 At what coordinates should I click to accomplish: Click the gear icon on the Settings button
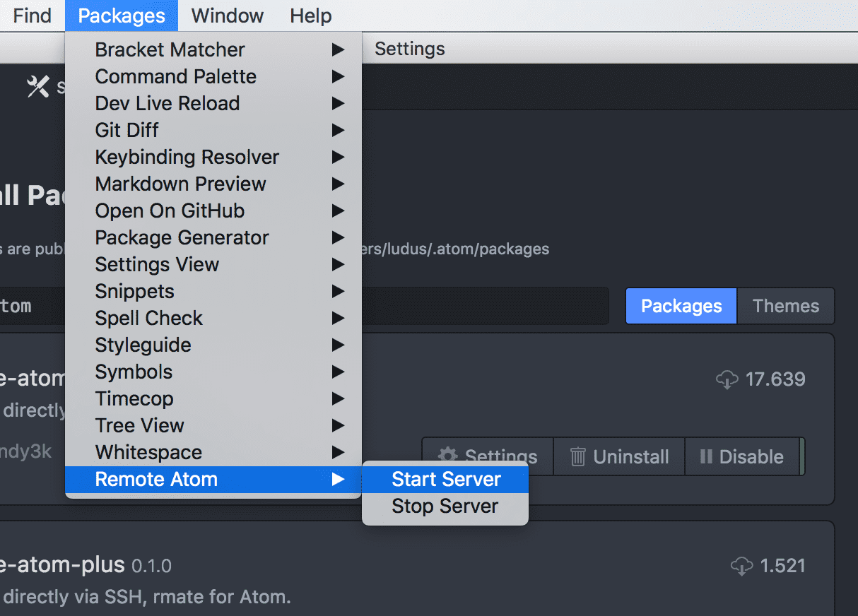[447, 456]
